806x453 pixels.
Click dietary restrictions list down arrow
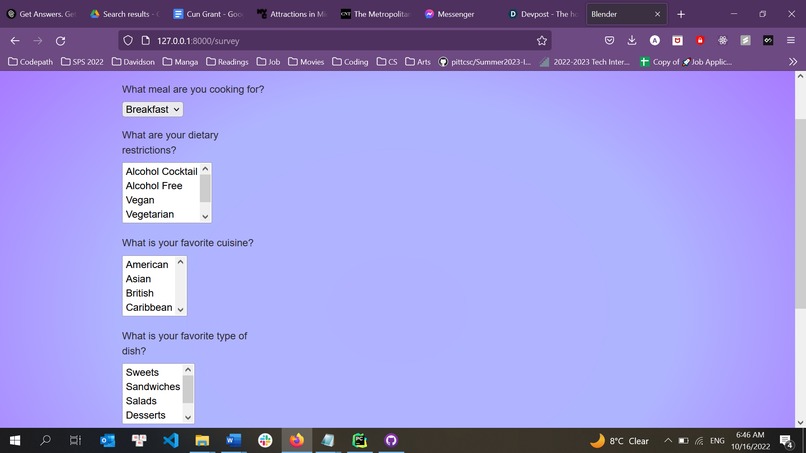click(x=205, y=216)
